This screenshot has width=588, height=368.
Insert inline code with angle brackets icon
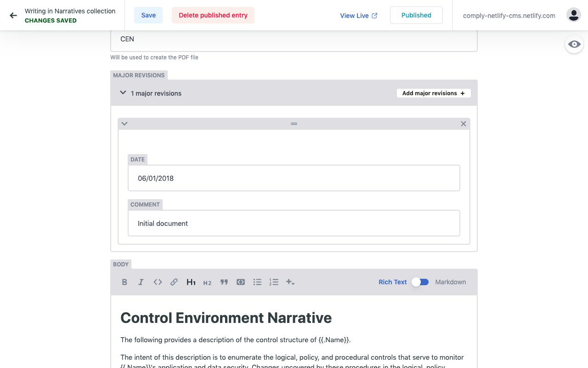pos(158,282)
